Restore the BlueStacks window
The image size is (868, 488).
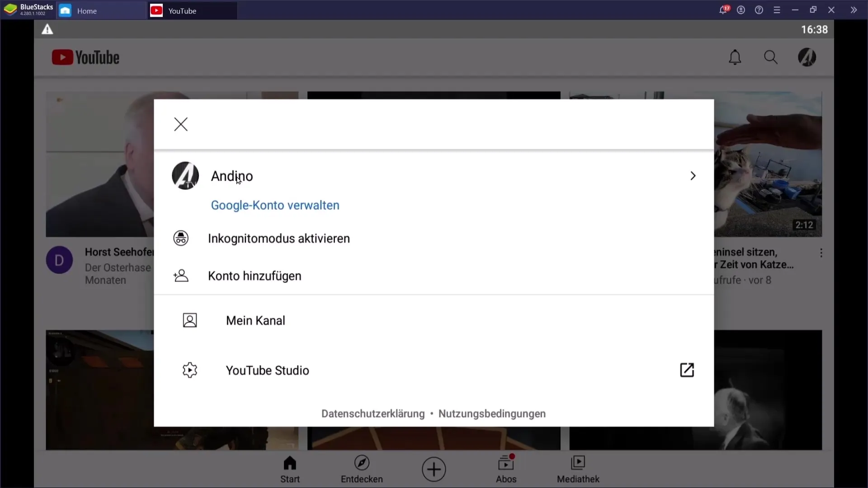[x=813, y=9]
